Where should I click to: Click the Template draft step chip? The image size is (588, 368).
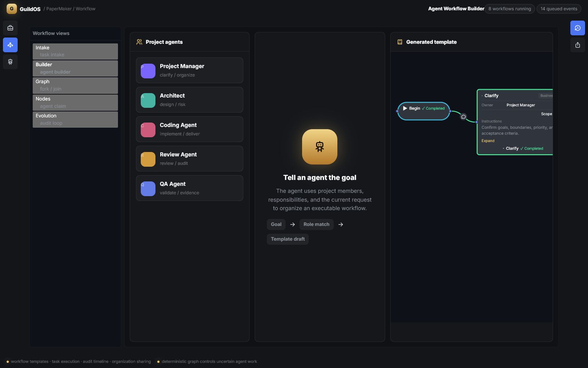point(288,239)
